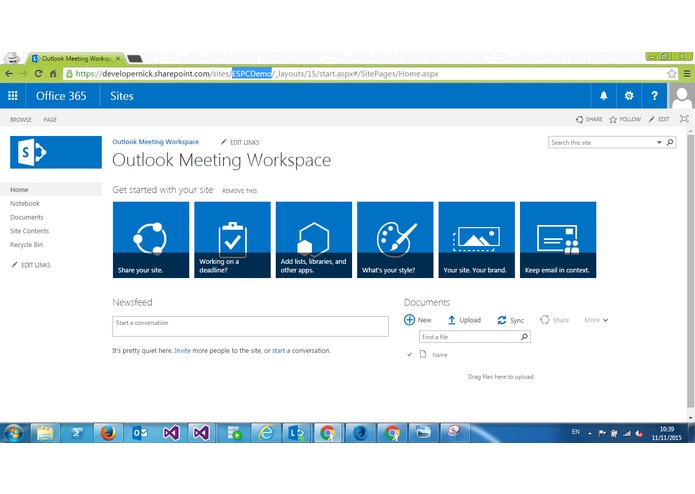Open the Keep email in context tile
The height and width of the screenshot is (494, 695).
pos(558,240)
